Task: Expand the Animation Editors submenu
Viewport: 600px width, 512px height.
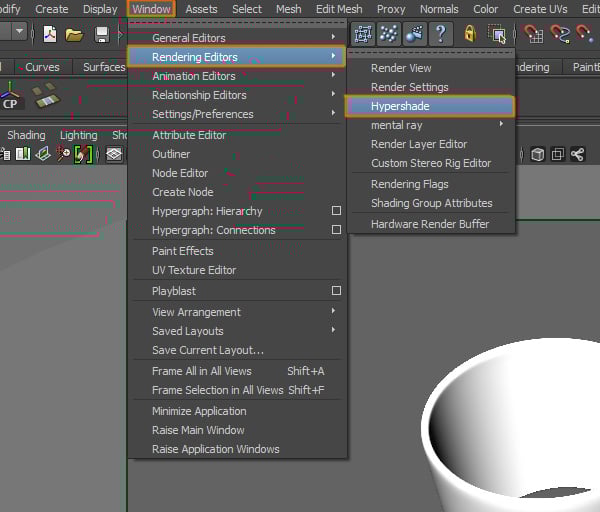Action: [x=333, y=75]
